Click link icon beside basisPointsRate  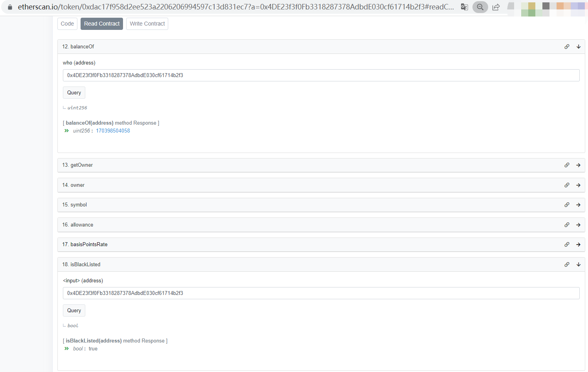(567, 245)
